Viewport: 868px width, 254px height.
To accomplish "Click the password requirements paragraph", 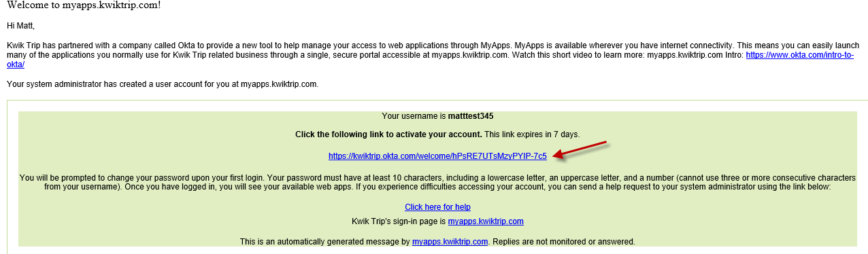I will [437, 182].
